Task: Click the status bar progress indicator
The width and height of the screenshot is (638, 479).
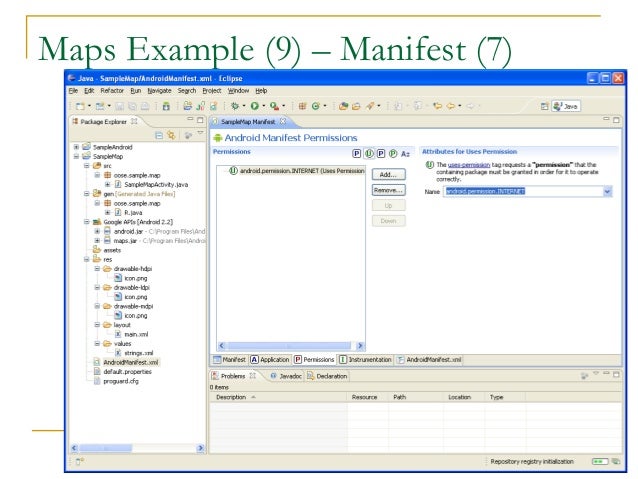Action: (600, 462)
